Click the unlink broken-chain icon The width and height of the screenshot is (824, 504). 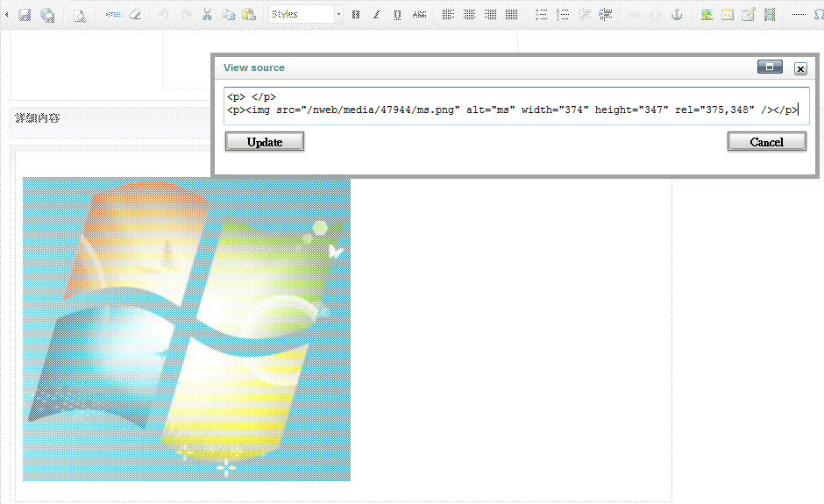(656, 15)
